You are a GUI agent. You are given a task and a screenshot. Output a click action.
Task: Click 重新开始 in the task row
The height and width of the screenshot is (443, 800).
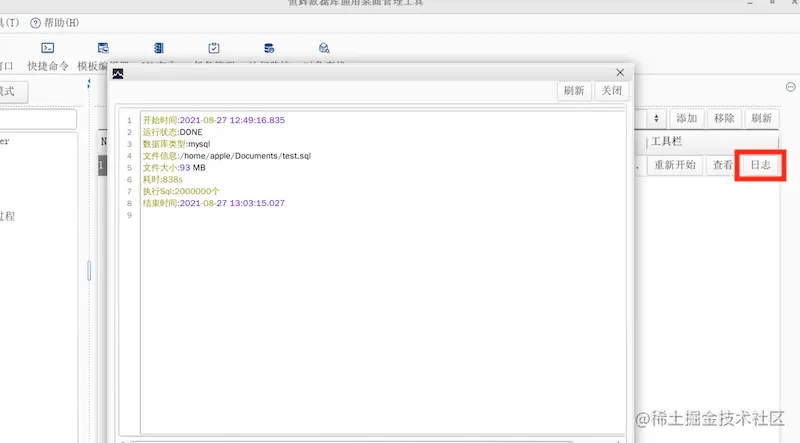click(x=675, y=165)
